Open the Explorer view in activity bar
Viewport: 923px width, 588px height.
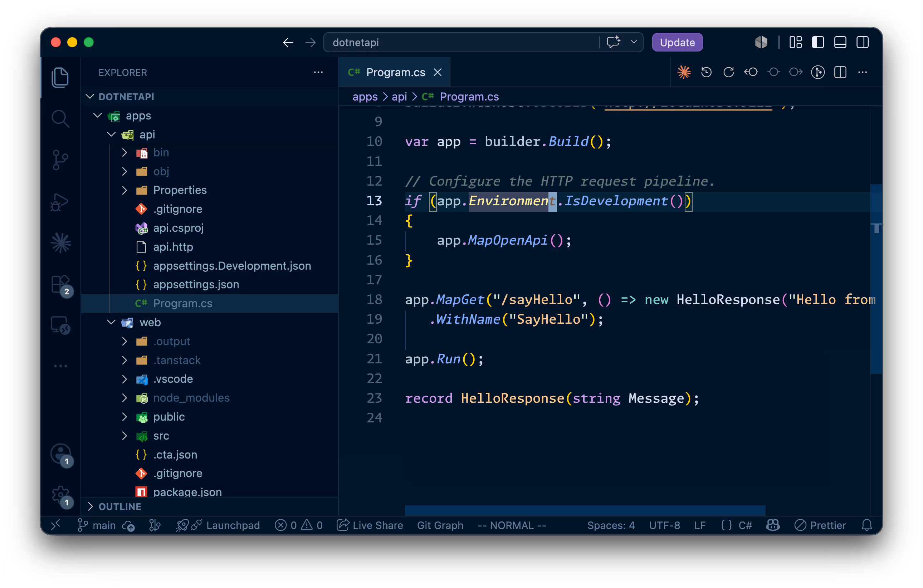pos(60,77)
